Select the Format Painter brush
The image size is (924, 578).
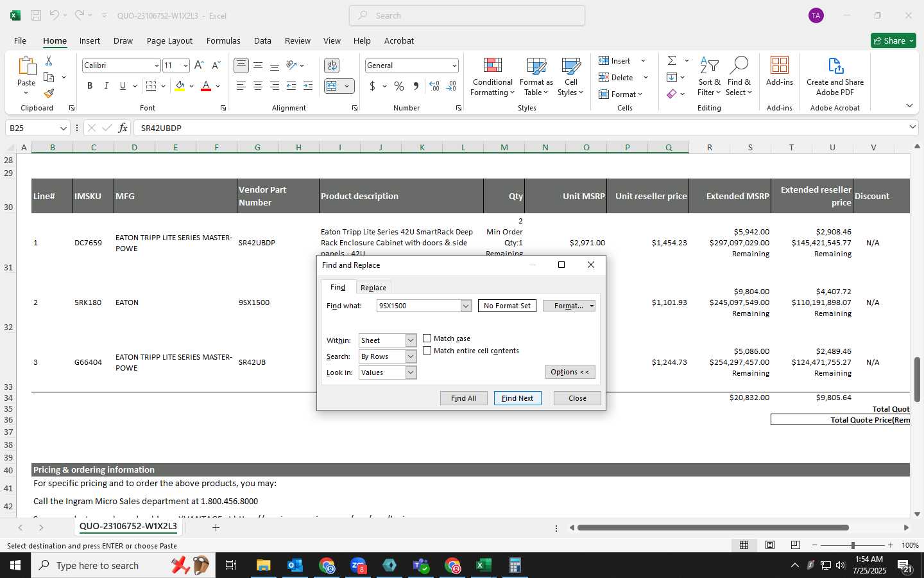[x=49, y=93]
